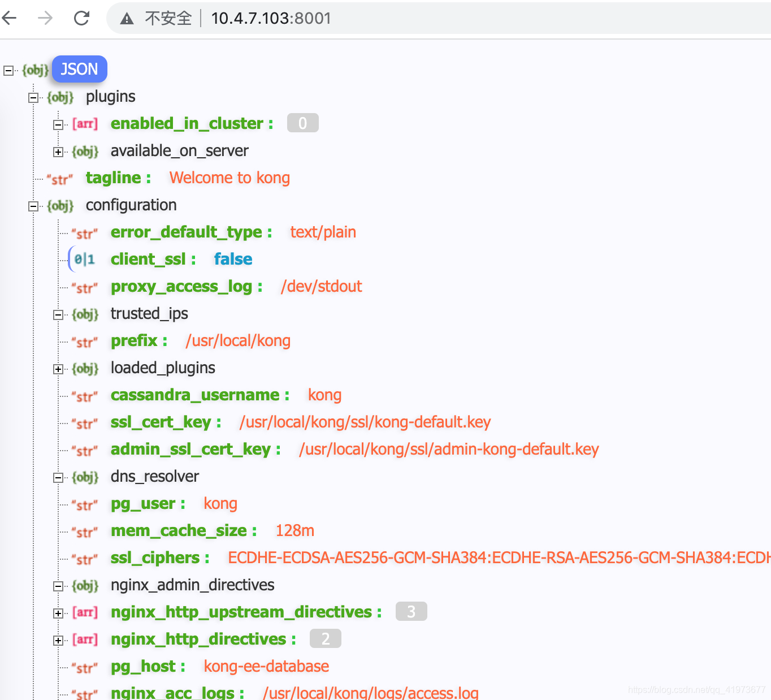Viewport: 771px width, 700px height.
Task: Click the ssl_cert_key path value
Action: 365,422
